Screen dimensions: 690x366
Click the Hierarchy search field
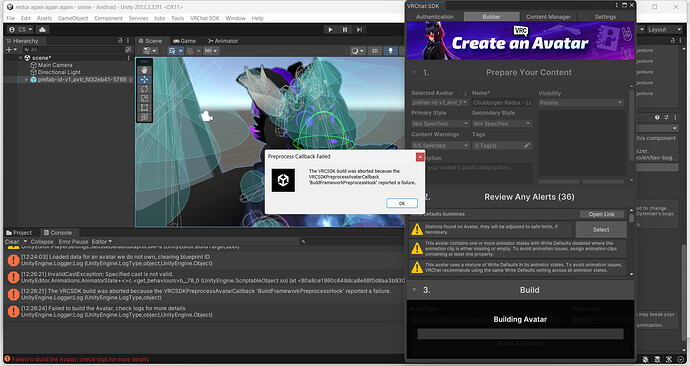(x=75, y=50)
